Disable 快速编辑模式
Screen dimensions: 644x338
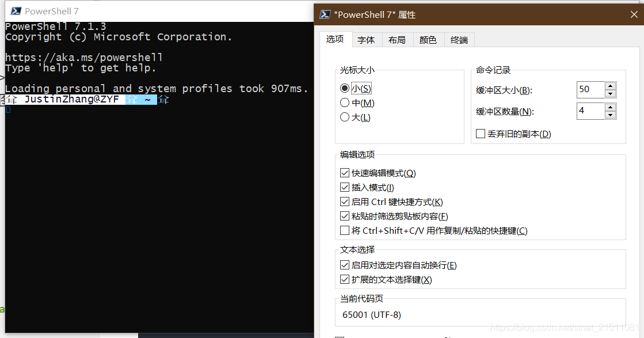(344, 173)
